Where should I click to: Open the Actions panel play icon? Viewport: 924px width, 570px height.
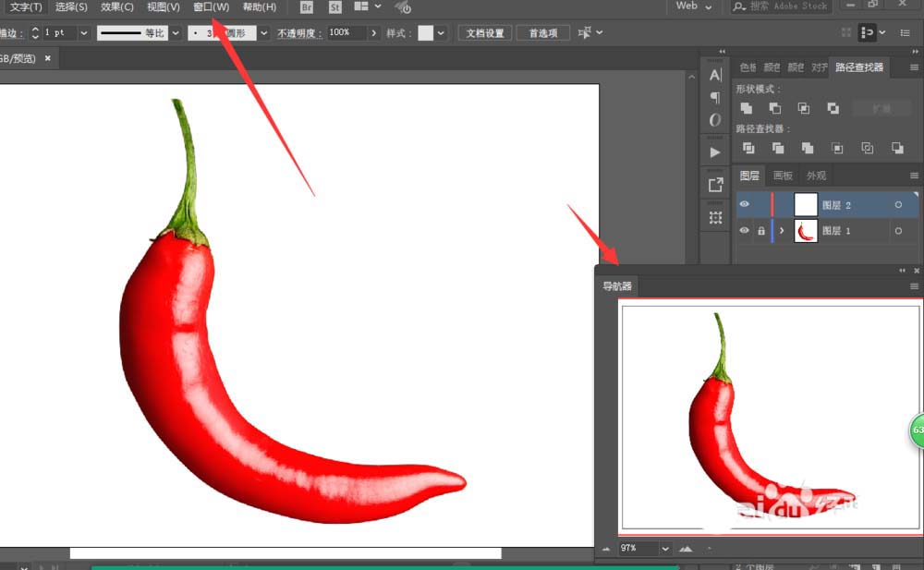click(x=715, y=152)
